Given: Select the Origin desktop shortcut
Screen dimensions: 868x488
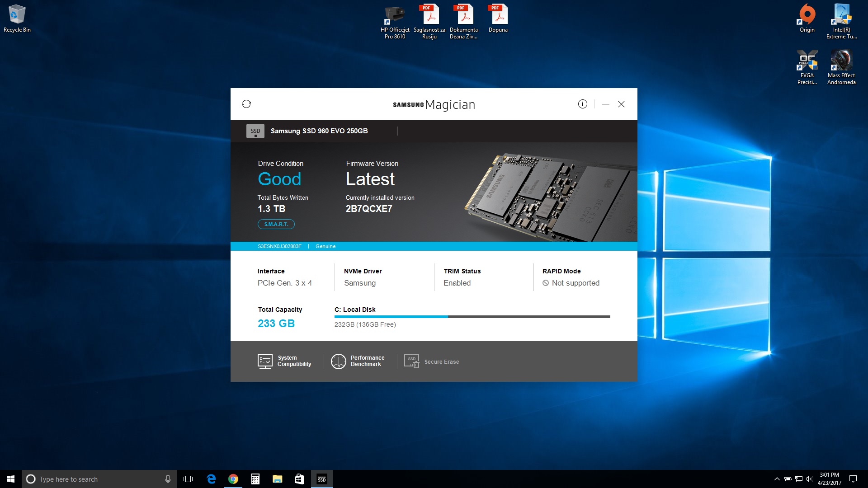Looking at the screenshot, I should 807,19.
